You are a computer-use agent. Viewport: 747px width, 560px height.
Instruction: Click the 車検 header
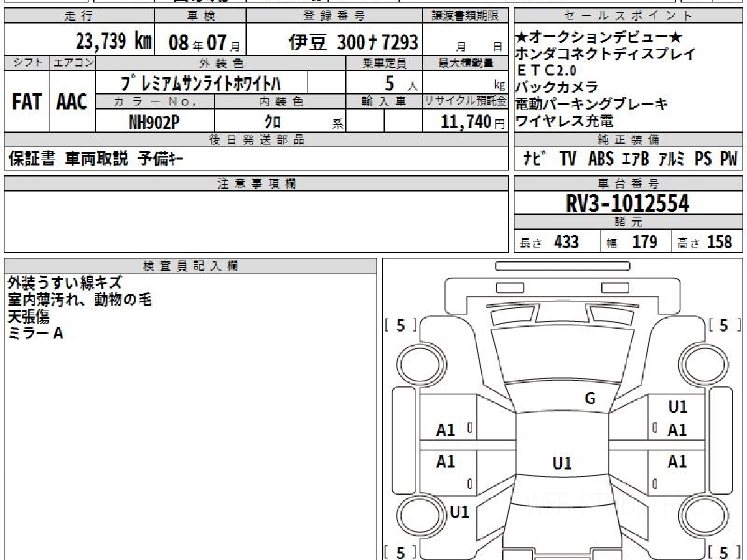200,17
